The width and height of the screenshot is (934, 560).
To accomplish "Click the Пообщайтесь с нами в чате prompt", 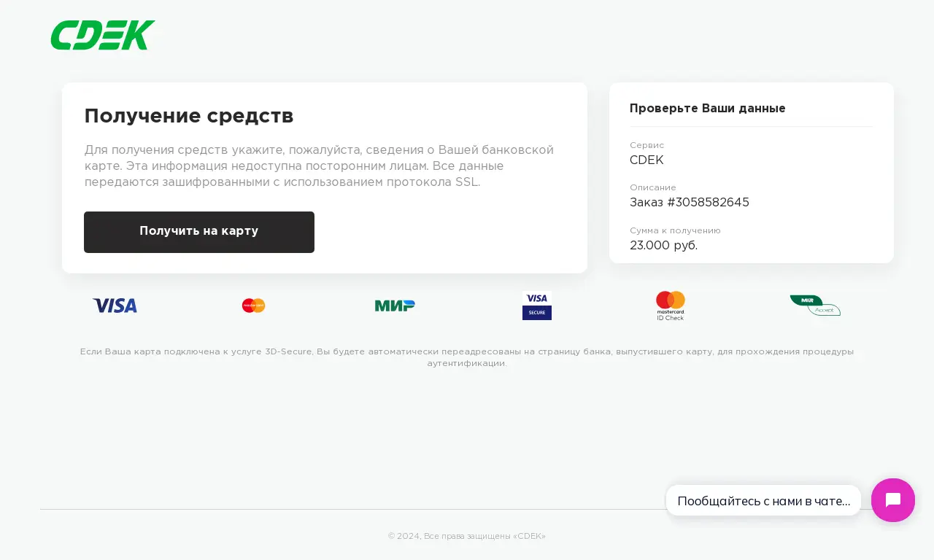I will pos(763,500).
